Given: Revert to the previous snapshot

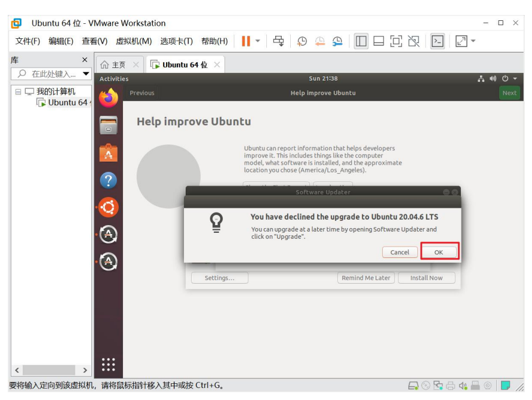Looking at the screenshot, I should coord(319,41).
